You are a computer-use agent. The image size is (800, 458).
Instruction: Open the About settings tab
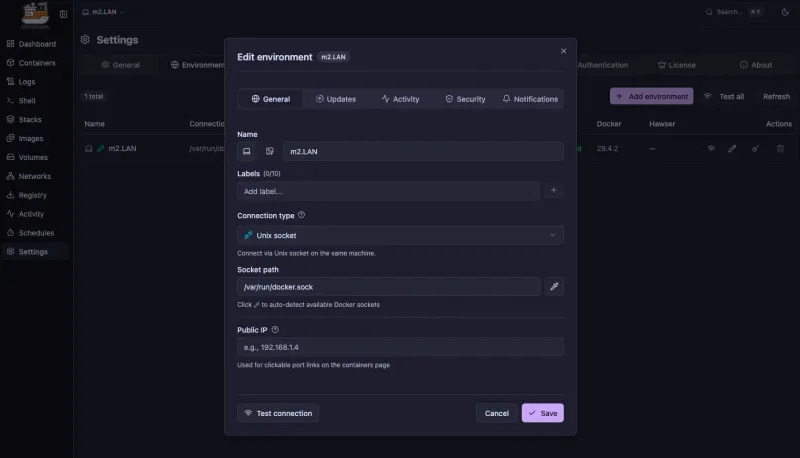tap(756, 65)
